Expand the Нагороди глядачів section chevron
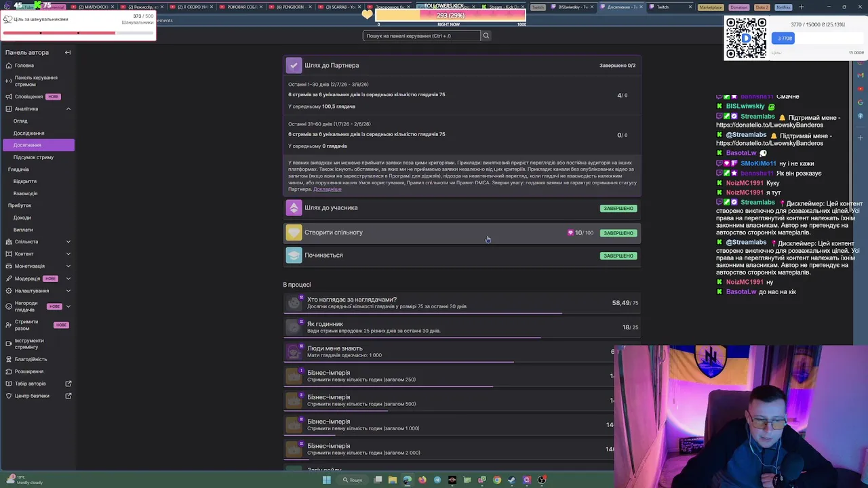The height and width of the screenshot is (488, 868). pyautogui.click(x=68, y=306)
